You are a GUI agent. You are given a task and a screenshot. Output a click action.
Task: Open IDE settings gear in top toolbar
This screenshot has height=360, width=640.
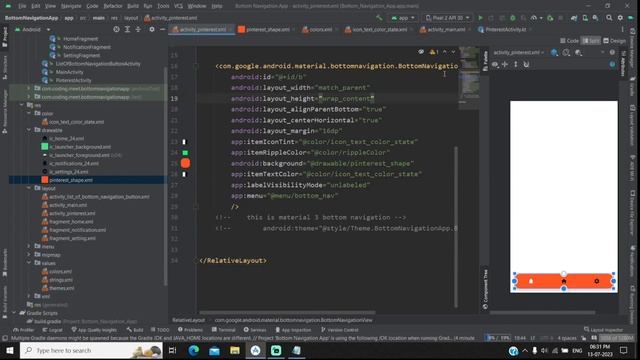[620, 18]
